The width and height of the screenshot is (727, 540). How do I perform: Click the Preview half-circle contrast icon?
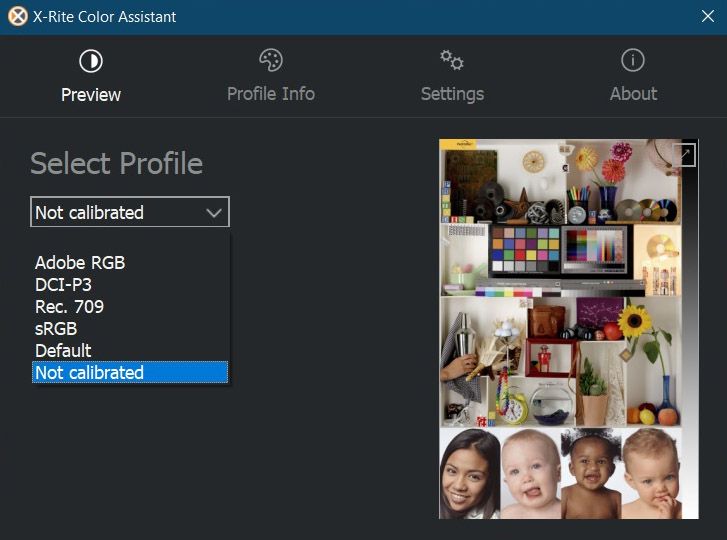91,62
